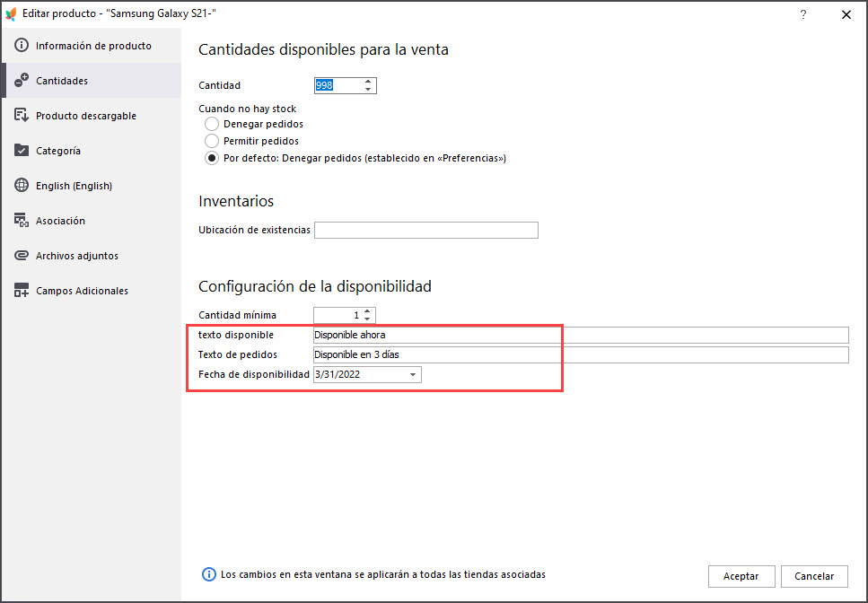Click the Producto descargable download icon
Image resolution: width=868 pixels, height=603 pixels.
click(x=21, y=115)
